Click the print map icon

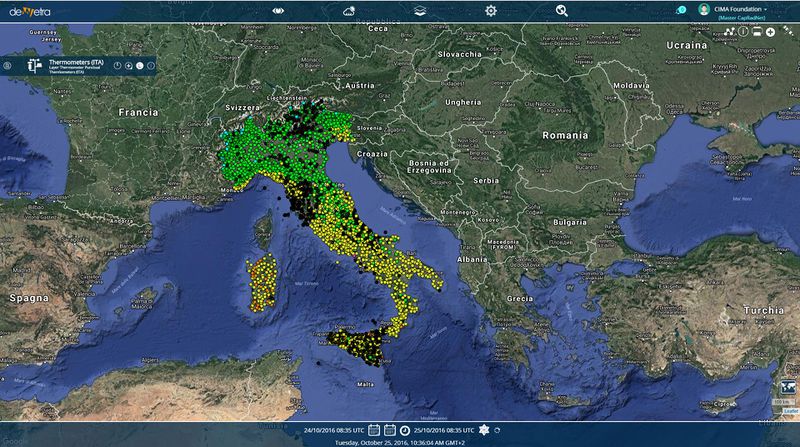[757, 32]
